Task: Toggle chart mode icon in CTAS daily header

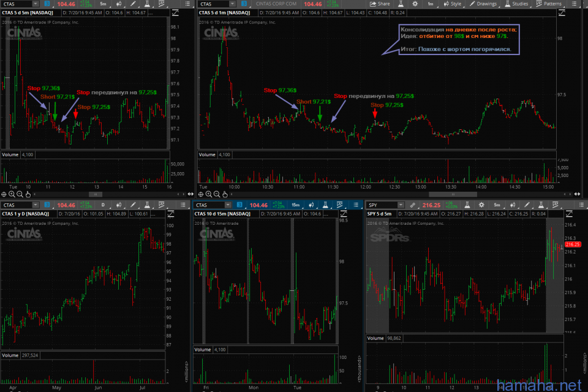Action: [171, 214]
